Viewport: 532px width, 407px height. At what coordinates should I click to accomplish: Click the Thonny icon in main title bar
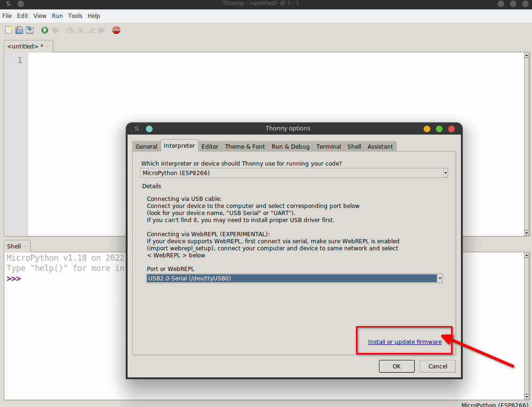(8, 4)
